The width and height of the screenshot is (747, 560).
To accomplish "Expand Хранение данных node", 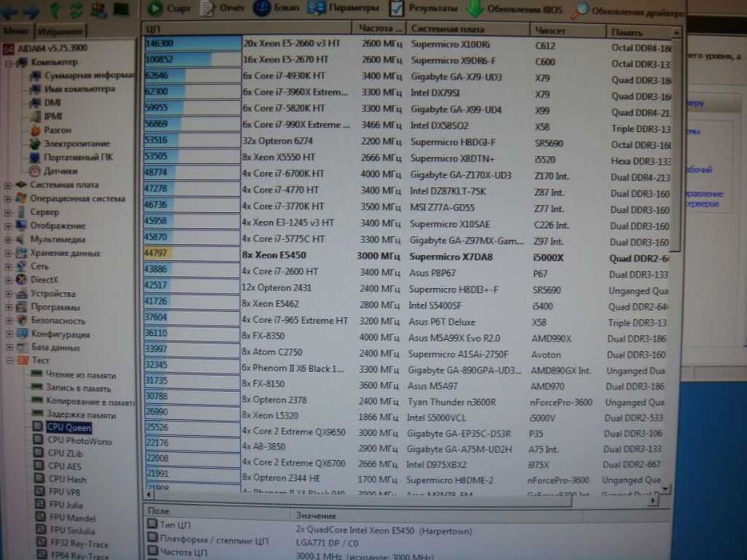I will click(x=8, y=254).
